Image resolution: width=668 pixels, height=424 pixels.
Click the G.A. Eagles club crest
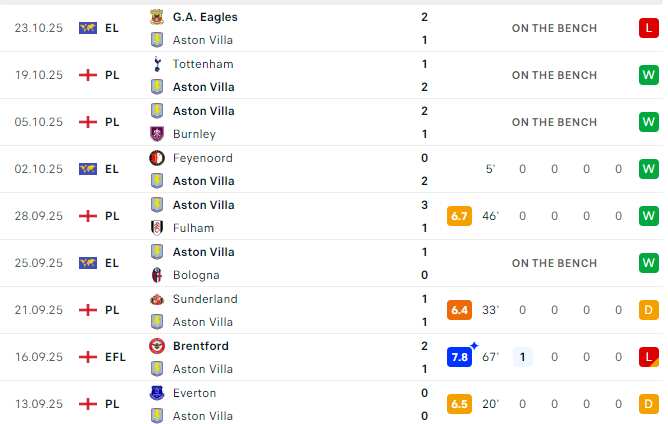156,17
